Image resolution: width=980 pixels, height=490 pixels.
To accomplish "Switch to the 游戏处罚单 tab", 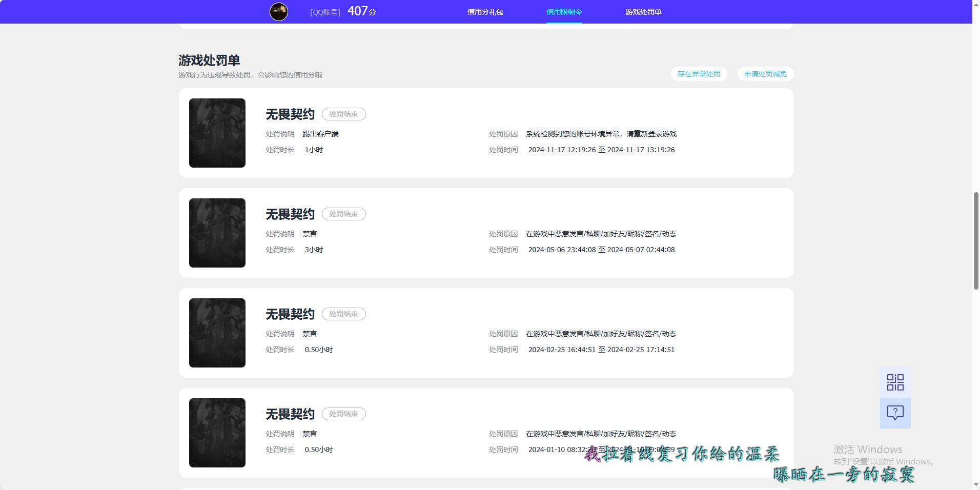I will click(x=643, y=11).
